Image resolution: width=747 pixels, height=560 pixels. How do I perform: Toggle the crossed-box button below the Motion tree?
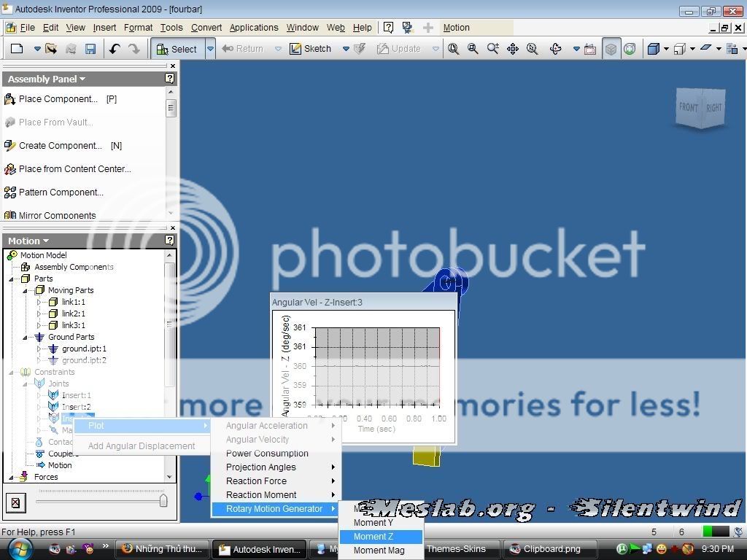pos(16,503)
